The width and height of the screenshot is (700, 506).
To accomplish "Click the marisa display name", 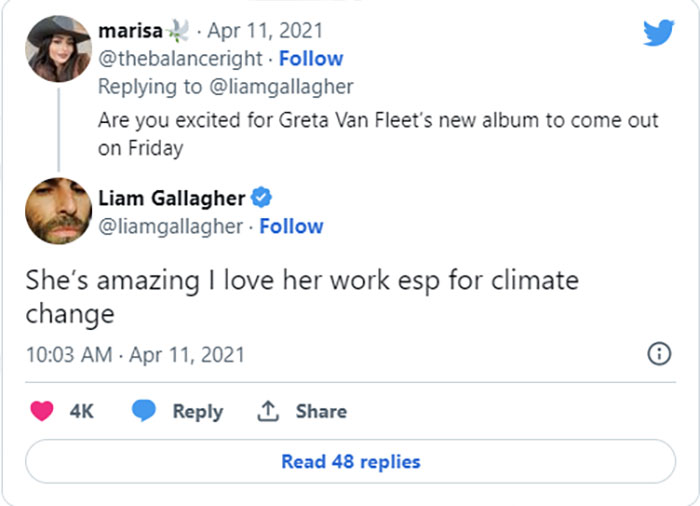I will point(132,30).
